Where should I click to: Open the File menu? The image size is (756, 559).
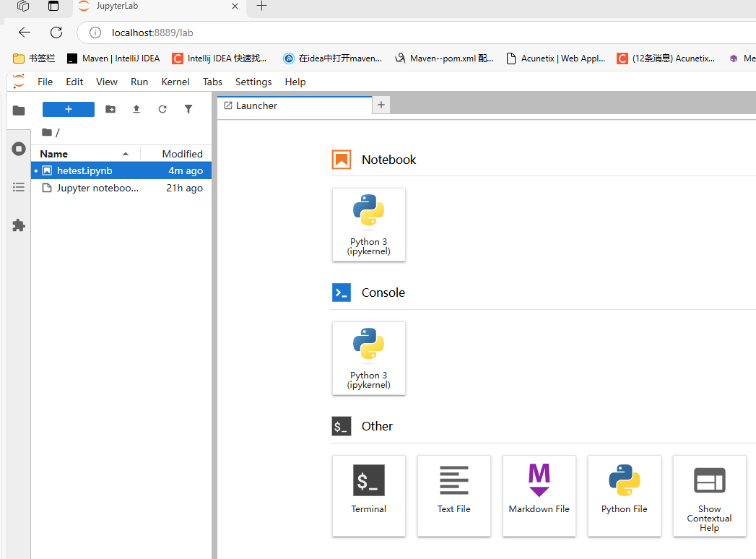tap(45, 82)
